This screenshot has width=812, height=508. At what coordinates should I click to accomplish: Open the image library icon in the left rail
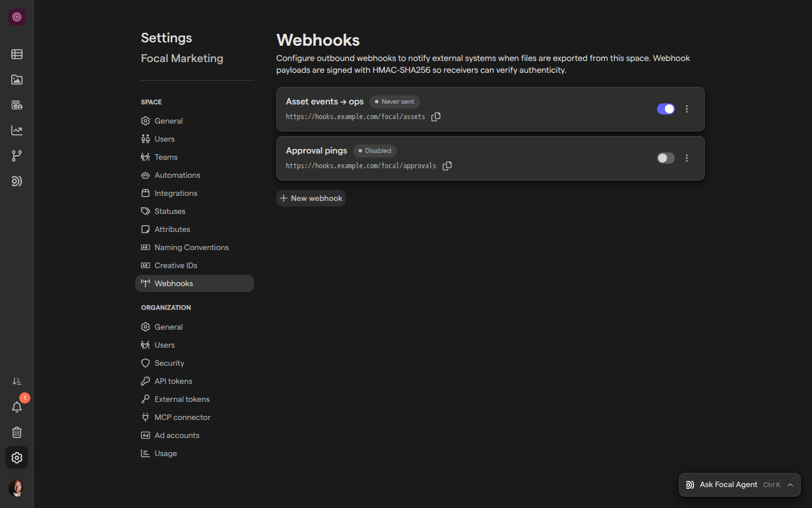pyautogui.click(x=17, y=80)
